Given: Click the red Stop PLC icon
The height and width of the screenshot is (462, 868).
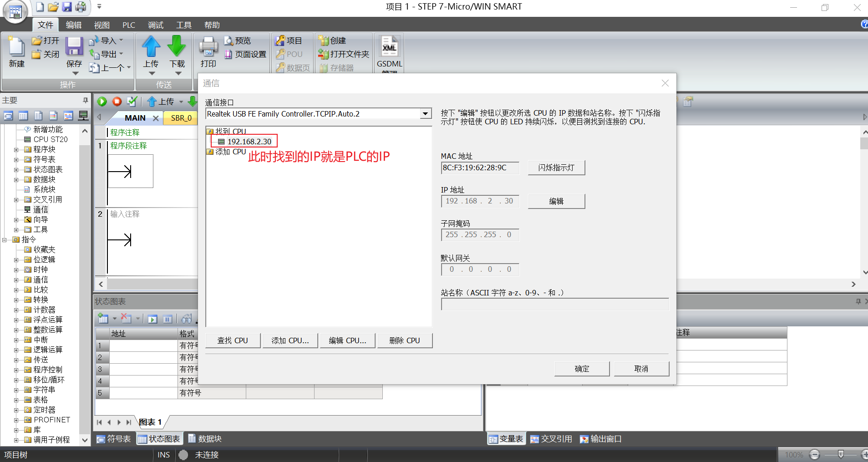Looking at the screenshot, I should click(x=117, y=102).
